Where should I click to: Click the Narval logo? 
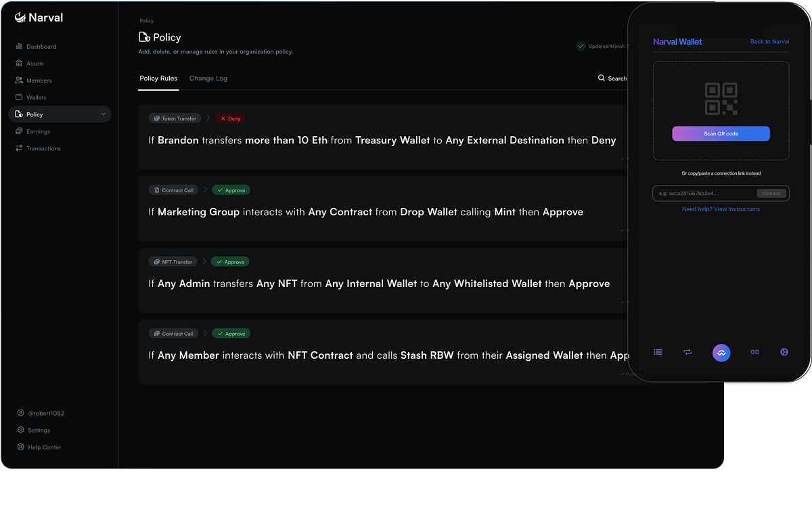point(39,18)
